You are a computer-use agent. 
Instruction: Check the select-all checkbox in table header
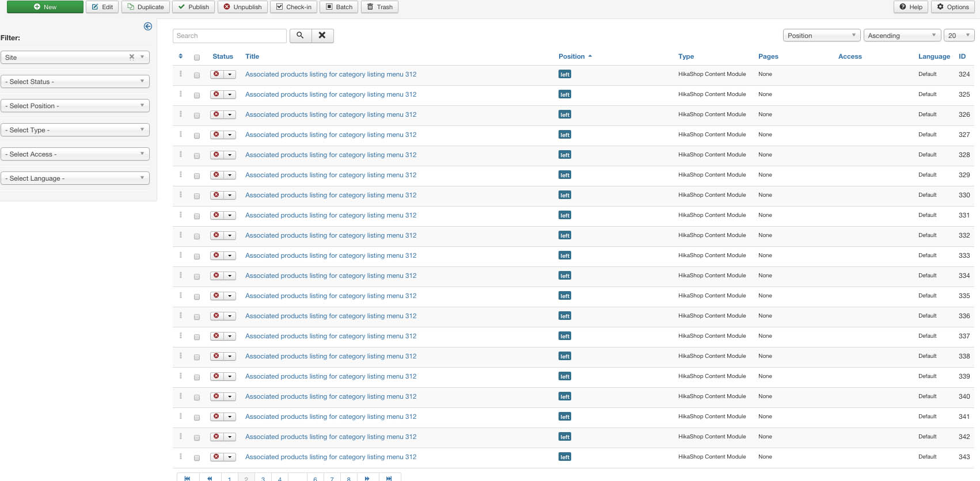197,58
